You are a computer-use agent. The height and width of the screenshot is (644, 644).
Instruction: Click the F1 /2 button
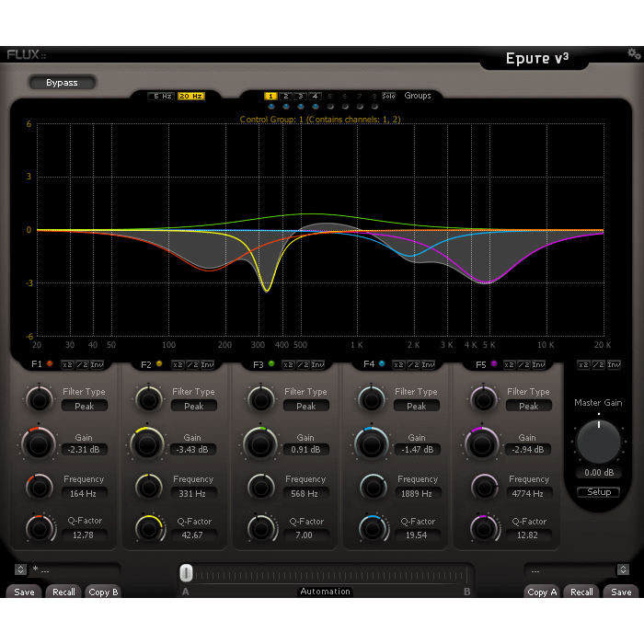pos(82,364)
